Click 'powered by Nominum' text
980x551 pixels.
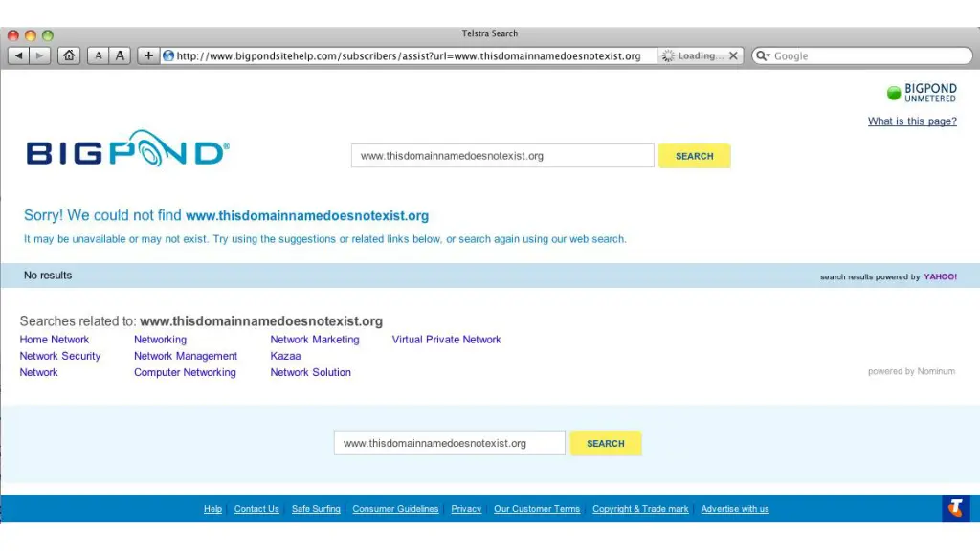(x=911, y=371)
